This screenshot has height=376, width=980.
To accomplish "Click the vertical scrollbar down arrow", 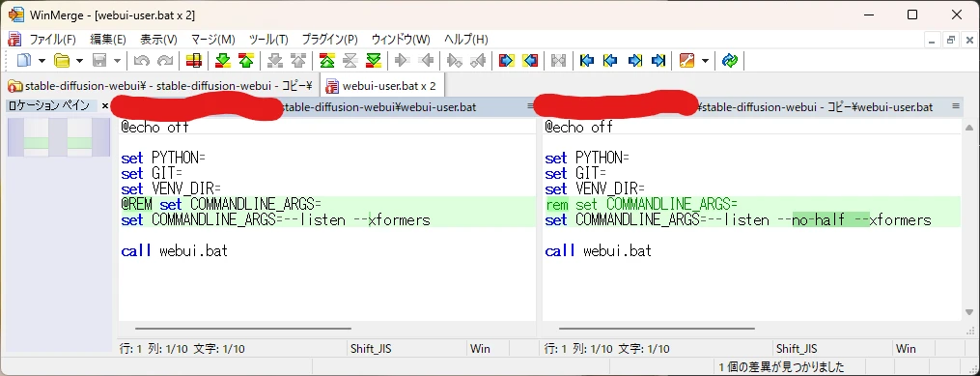I will tap(970, 311).
